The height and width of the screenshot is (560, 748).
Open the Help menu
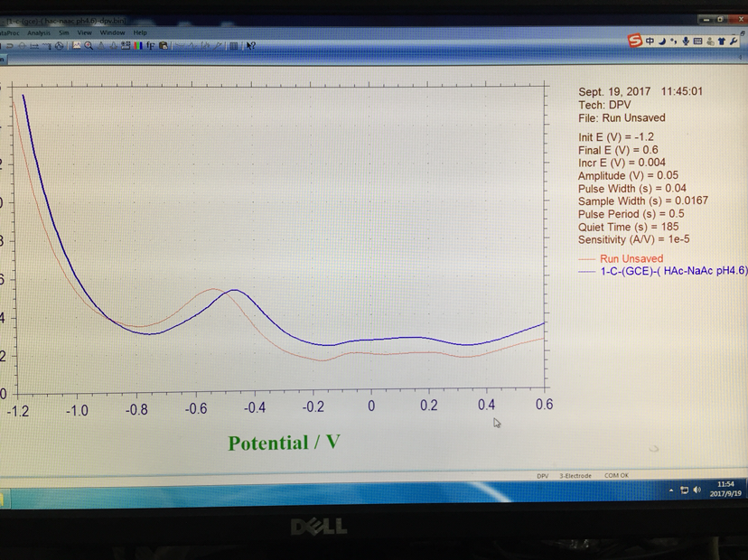[140, 33]
